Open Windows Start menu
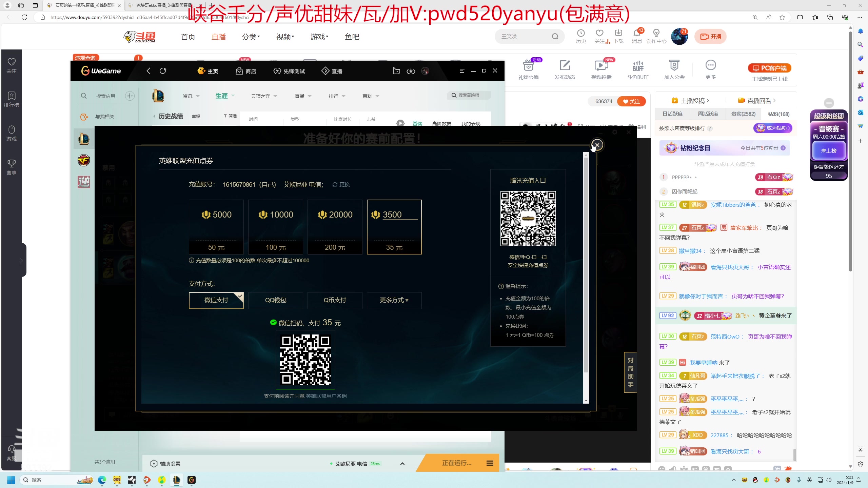868x488 pixels. coord(11,480)
